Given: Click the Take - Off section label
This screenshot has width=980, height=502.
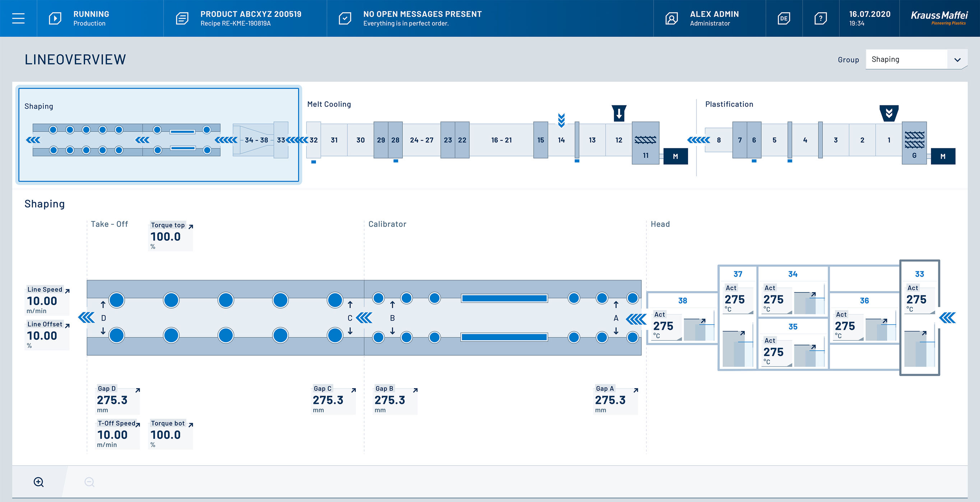Looking at the screenshot, I should 109,224.
